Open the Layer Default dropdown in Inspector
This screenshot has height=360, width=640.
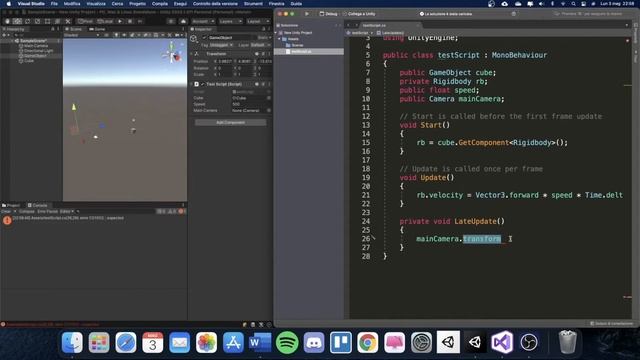click(260, 45)
